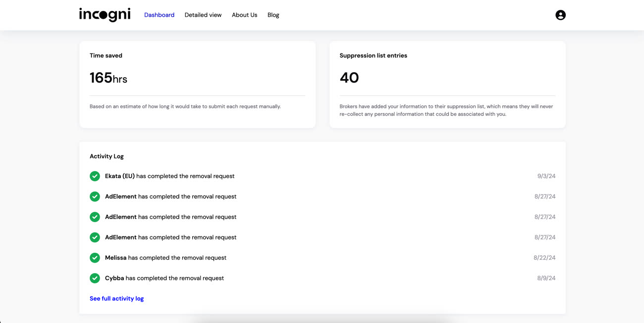
Task: Go to the Blog page
Action: click(x=273, y=15)
